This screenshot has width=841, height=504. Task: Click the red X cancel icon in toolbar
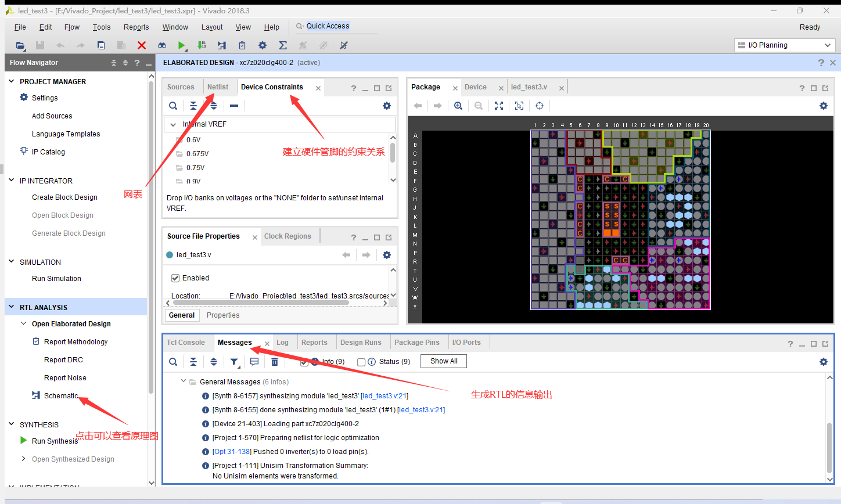(141, 45)
